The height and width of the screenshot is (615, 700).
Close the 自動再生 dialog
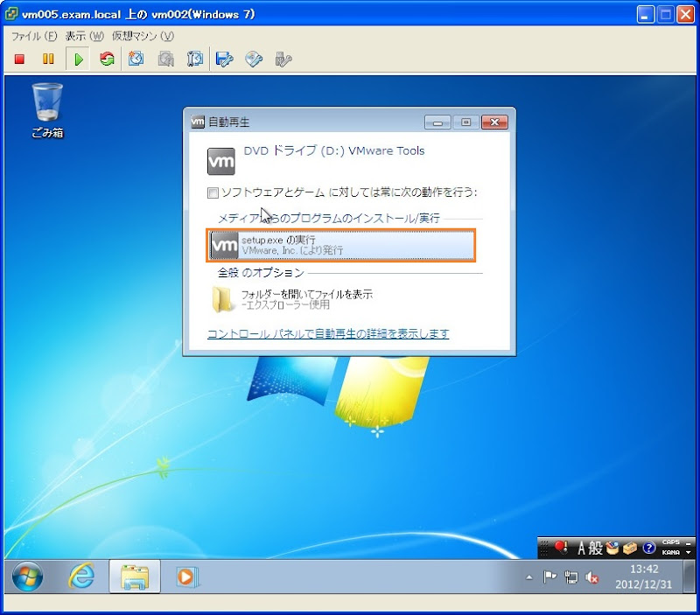click(x=494, y=122)
